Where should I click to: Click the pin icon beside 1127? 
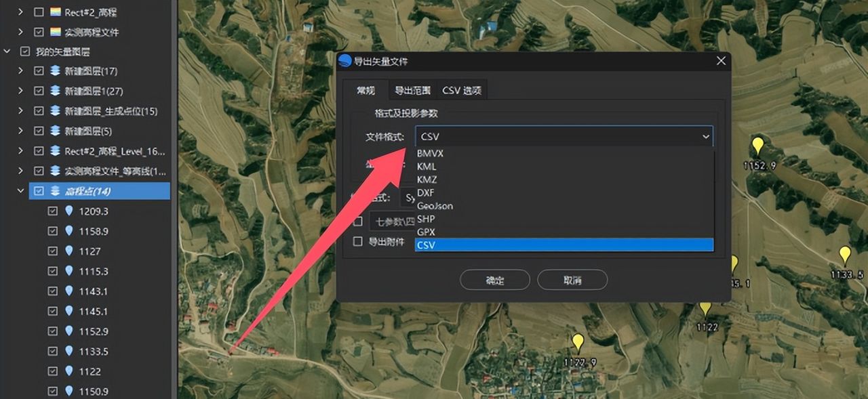[x=68, y=251]
